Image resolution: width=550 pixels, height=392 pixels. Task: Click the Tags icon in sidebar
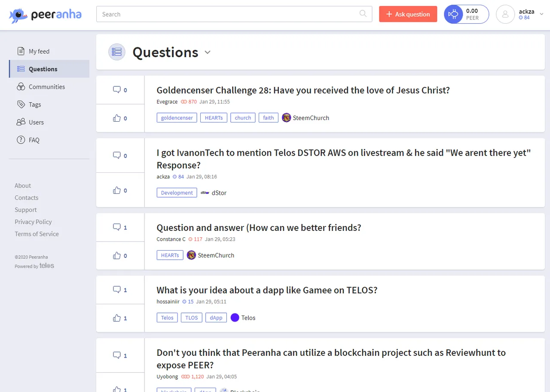pyautogui.click(x=21, y=104)
